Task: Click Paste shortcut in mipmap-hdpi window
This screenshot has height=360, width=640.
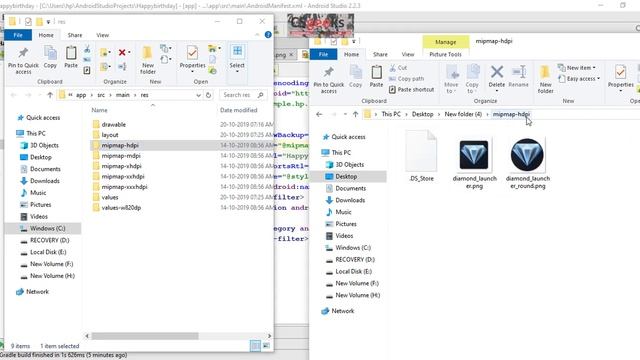Action: pos(411,89)
